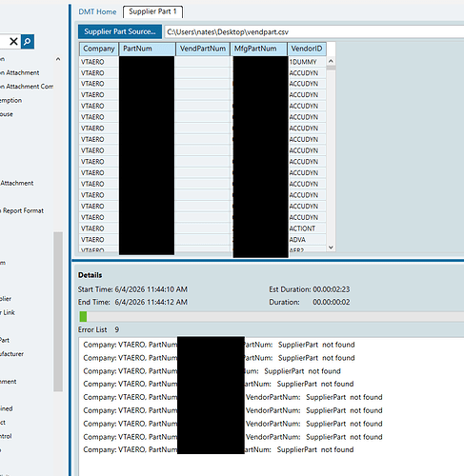
Task: Click the import progress bar
Action: [272, 317]
